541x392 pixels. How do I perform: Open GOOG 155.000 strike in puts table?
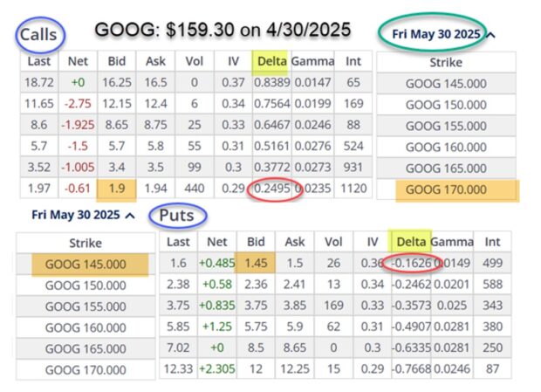pyautogui.click(x=85, y=305)
